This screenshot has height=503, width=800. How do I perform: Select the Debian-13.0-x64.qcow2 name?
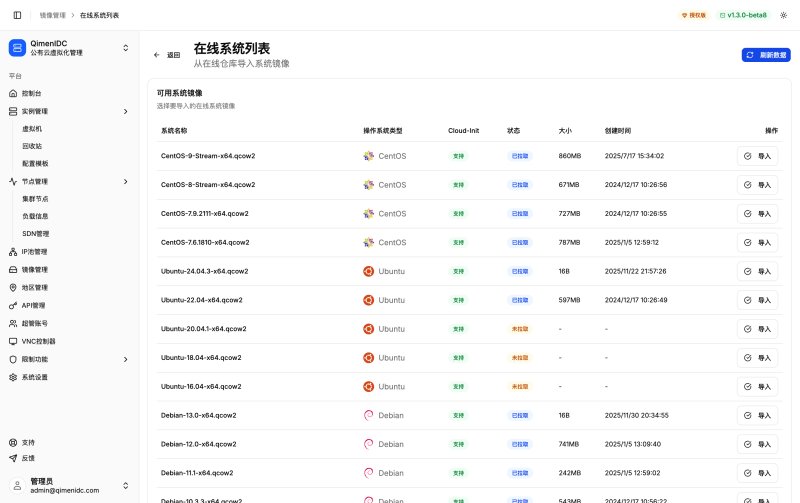pos(198,416)
